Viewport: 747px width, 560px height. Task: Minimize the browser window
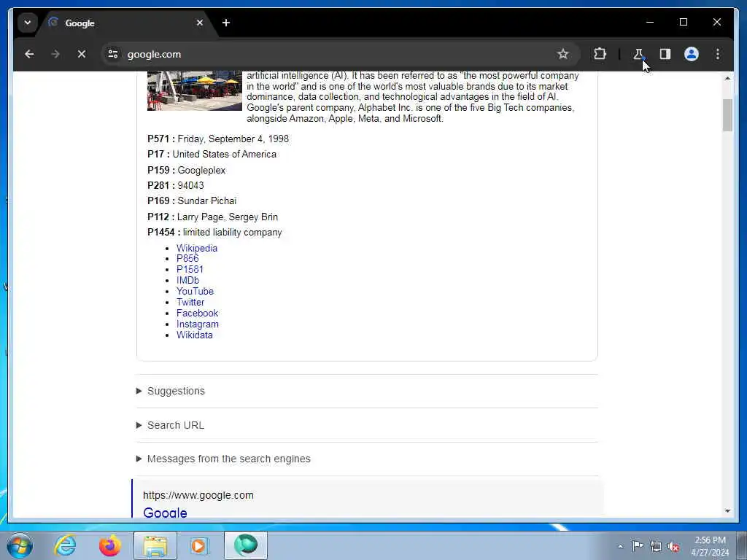(x=650, y=23)
